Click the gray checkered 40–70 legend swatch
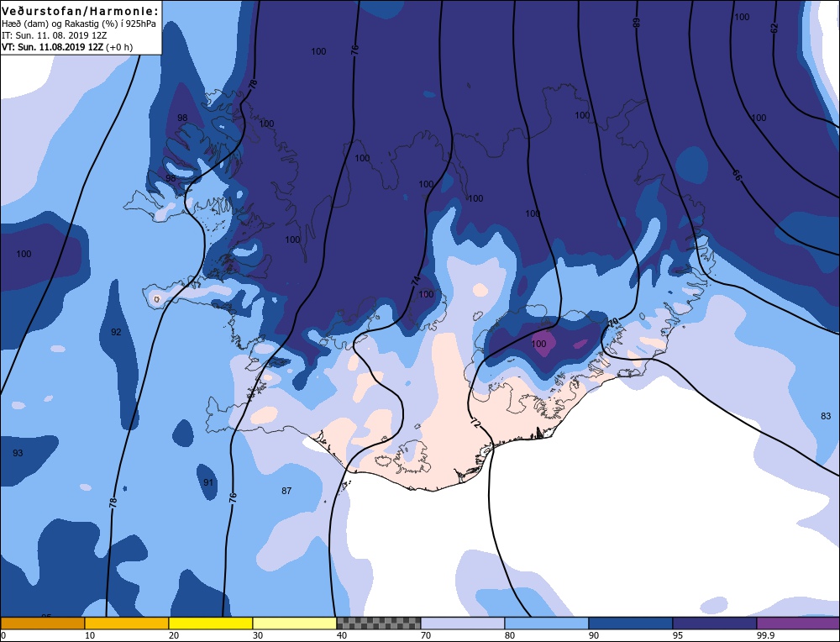 point(379,623)
